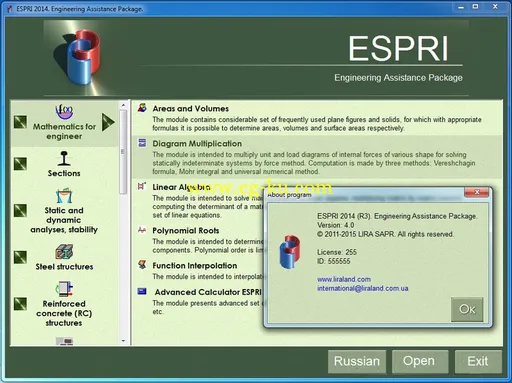512x383 pixels.
Task: Open the Sections category icon
Action: coord(64,159)
